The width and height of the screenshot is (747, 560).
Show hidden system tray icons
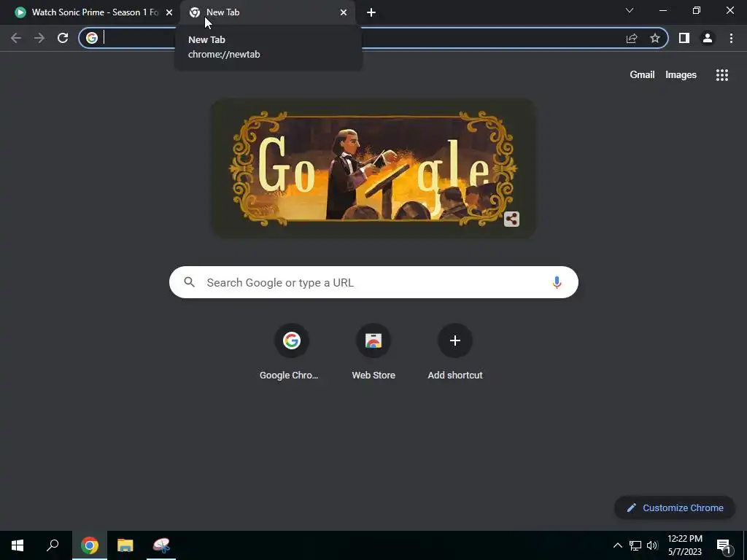click(617, 545)
